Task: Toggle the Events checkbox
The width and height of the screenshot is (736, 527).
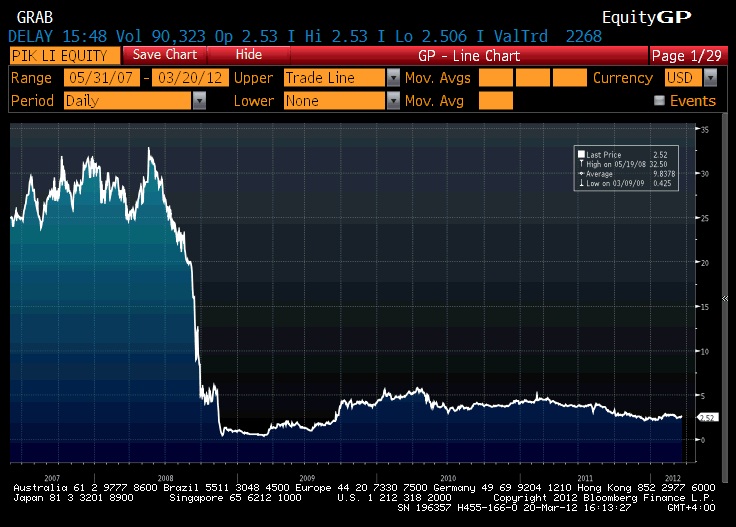Action: point(659,100)
